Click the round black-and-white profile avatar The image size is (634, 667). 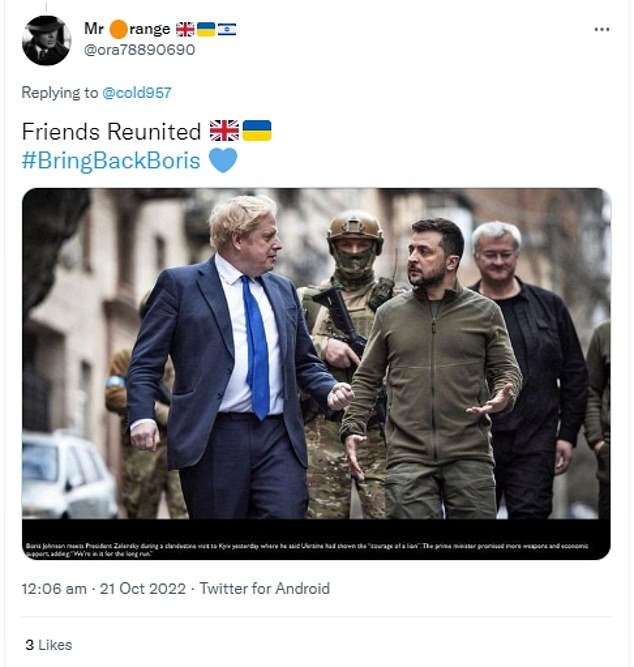46,41
